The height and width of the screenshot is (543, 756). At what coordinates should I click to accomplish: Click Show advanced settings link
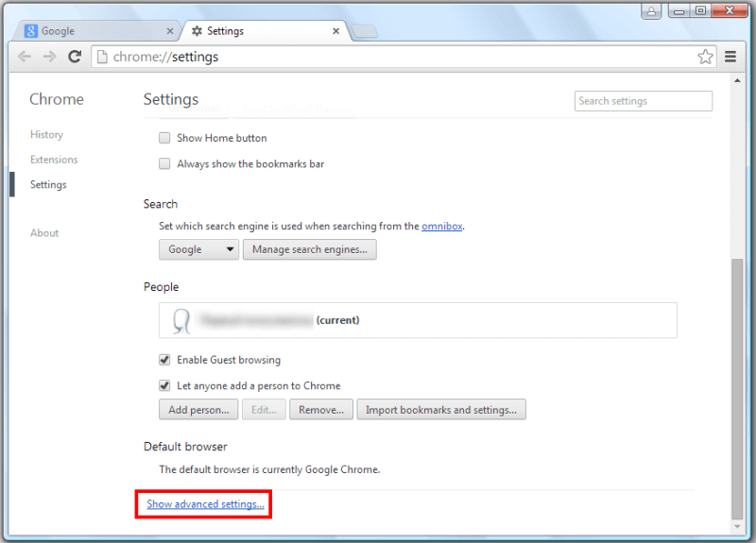pyautogui.click(x=205, y=504)
